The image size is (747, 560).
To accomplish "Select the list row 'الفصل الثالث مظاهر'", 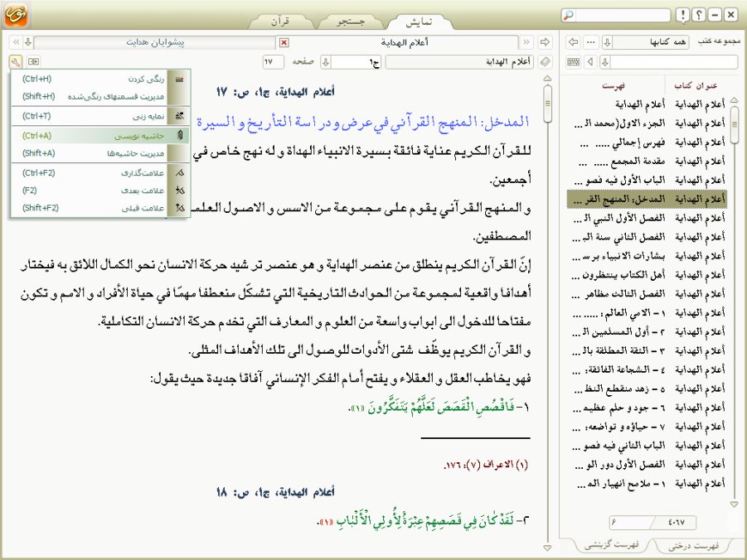I will coord(647,294).
